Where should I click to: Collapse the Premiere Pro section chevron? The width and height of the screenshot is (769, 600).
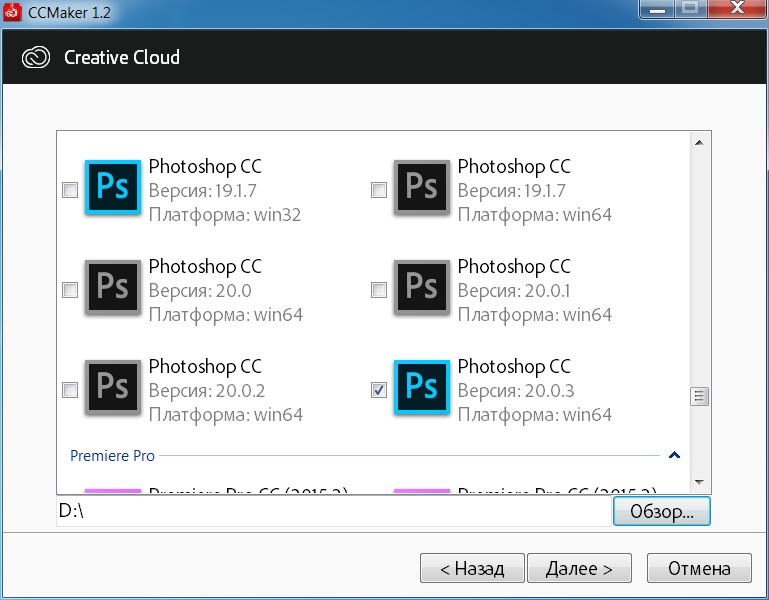[x=674, y=455]
